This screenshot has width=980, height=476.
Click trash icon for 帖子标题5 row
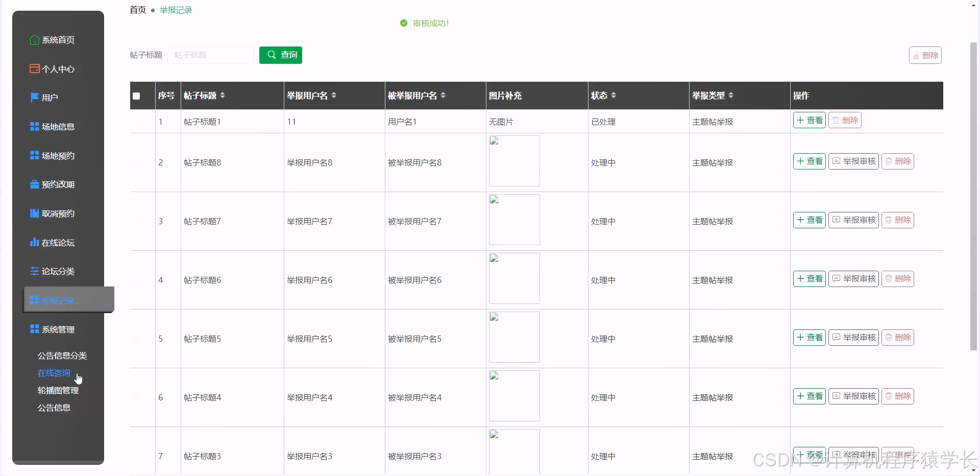(889, 337)
